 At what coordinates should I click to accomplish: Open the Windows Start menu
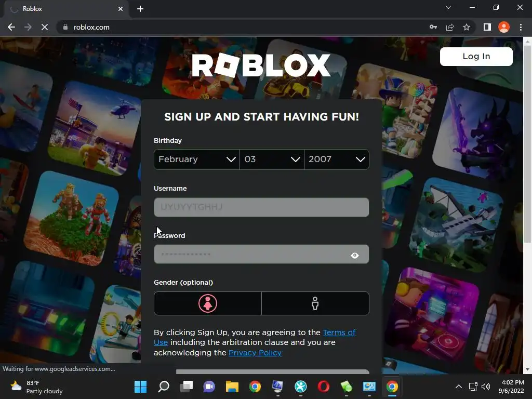(x=140, y=387)
